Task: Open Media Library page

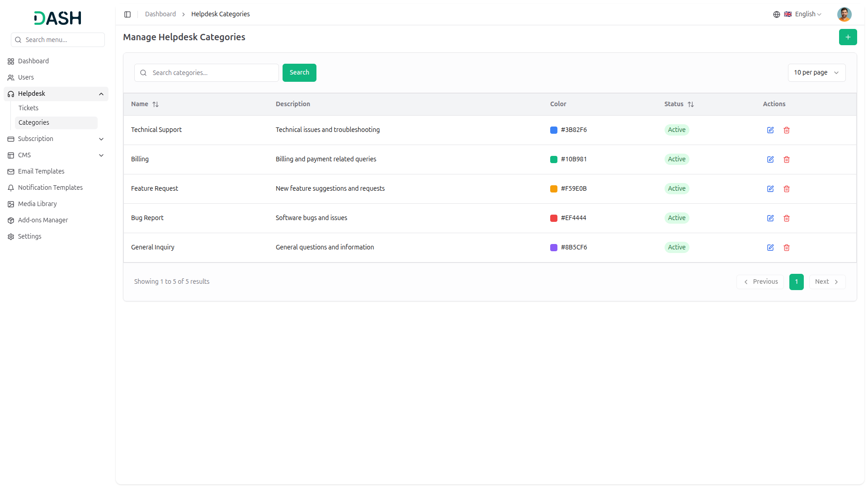Action: [x=56, y=204]
